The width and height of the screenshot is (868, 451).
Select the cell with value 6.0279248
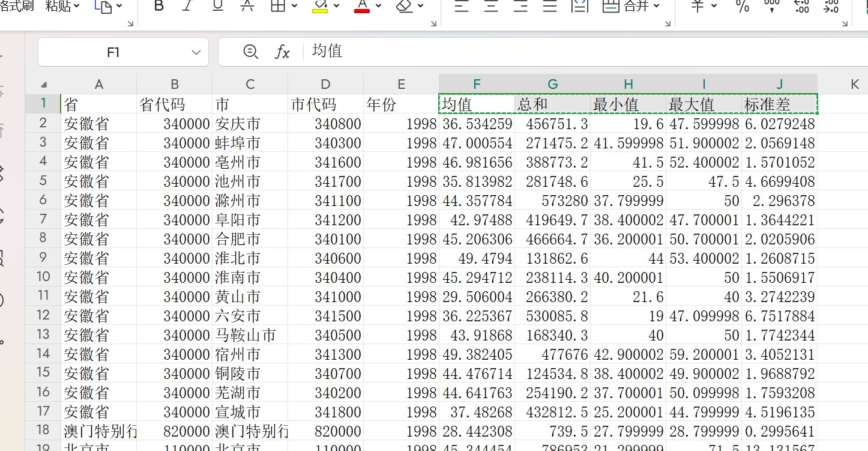pos(779,123)
